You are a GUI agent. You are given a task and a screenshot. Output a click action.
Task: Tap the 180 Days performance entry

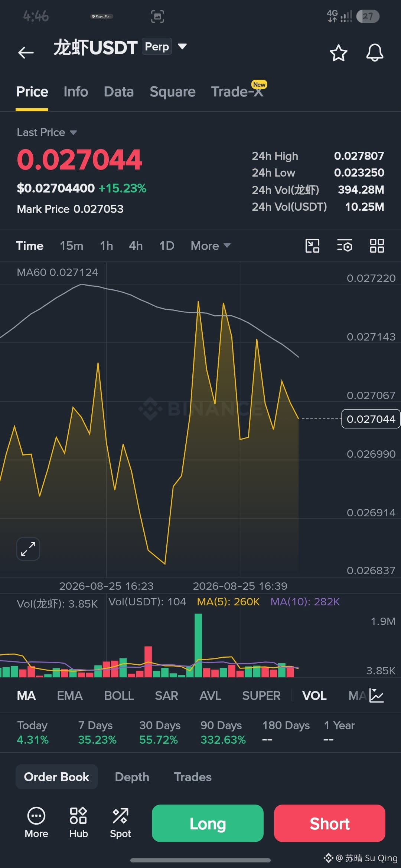click(286, 732)
